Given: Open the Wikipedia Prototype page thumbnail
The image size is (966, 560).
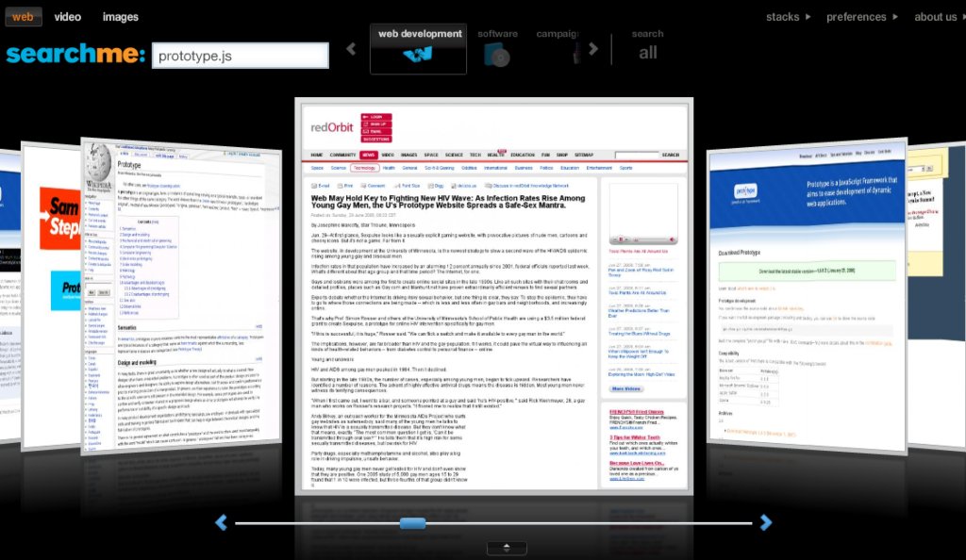Looking at the screenshot, I should click(182, 295).
